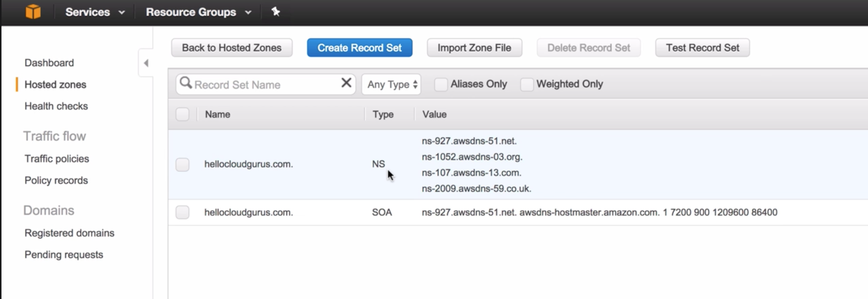Click the magnifier icon in search box
The image size is (868, 299).
(x=186, y=83)
